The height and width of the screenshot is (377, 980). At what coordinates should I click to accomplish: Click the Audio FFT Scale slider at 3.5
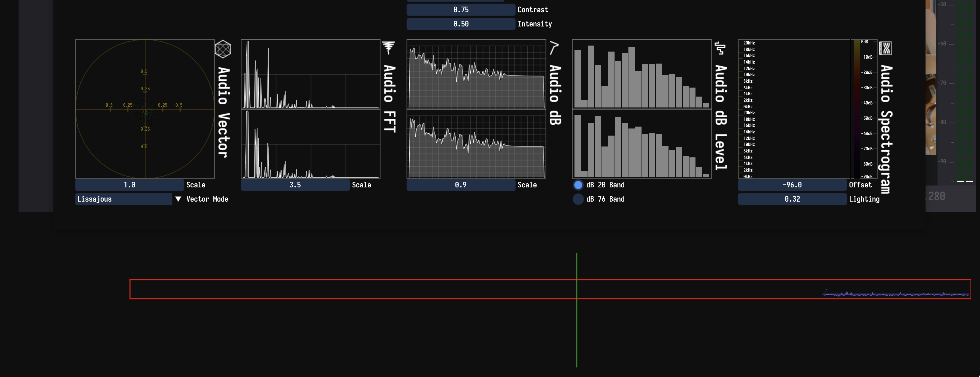(x=295, y=185)
